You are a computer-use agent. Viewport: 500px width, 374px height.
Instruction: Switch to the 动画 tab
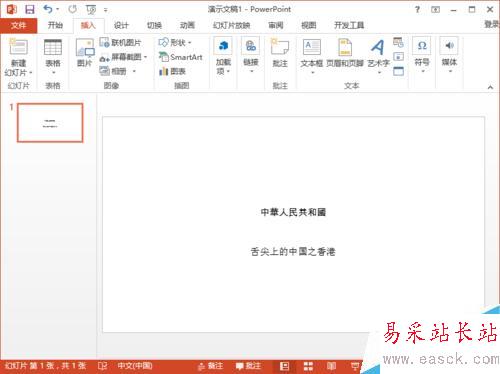[187, 25]
